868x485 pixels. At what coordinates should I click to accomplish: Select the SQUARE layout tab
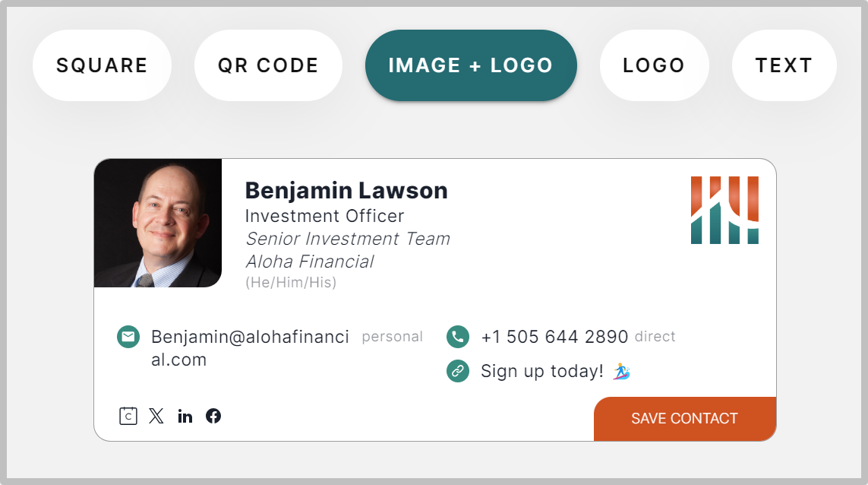click(102, 65)
